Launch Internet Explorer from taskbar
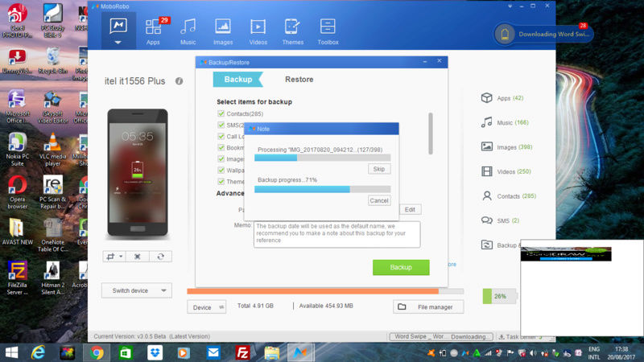The width and height of the screenshot is (644, 362). coord(38,352)
